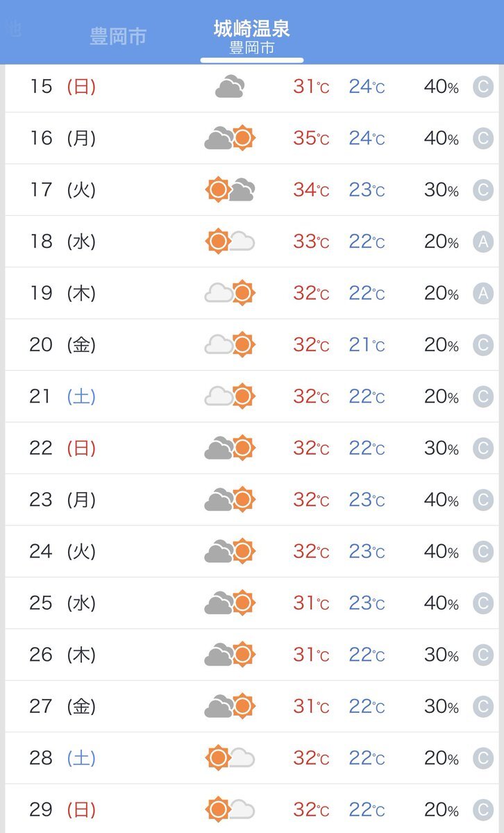Tap the weather icon for day 21 (土)
The image size is (504, 833).
pyautogui.click(x=230, y=396)
